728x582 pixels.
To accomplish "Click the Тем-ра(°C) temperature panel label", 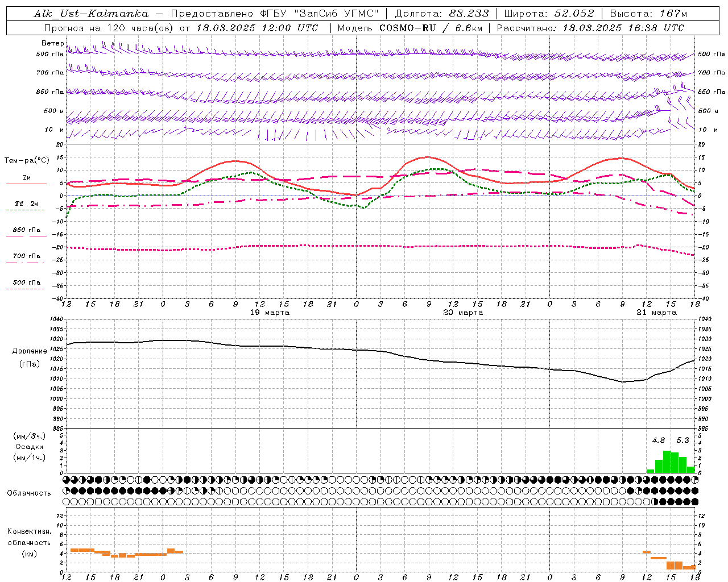I will pos(27,161).
